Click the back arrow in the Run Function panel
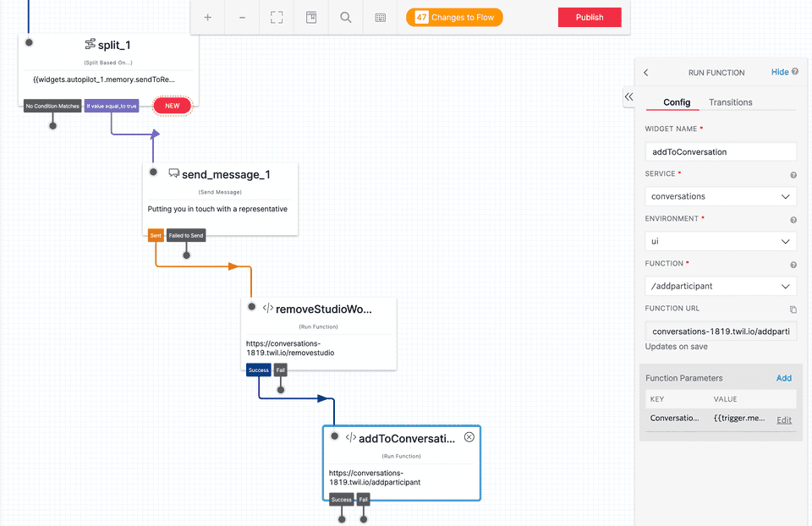The image size is (812, 526). tap(645, 72)
